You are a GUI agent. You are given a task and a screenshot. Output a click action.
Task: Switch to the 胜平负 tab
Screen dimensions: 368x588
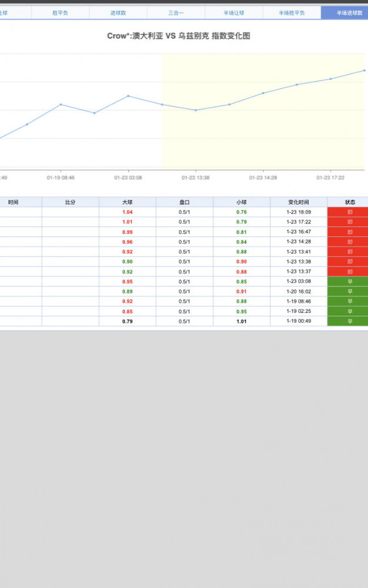coord(60,13)
